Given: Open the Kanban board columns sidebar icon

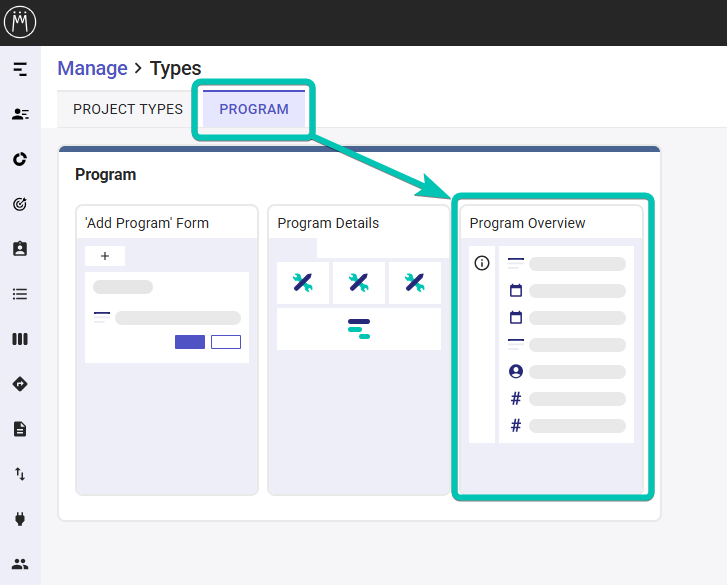Looking at the screenshot, I should point(20,339).
